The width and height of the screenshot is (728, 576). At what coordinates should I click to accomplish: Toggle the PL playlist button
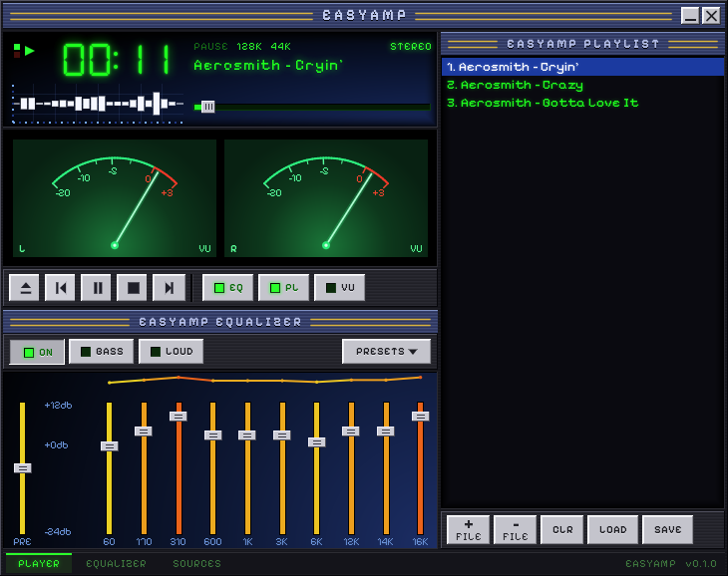point(283,288)
